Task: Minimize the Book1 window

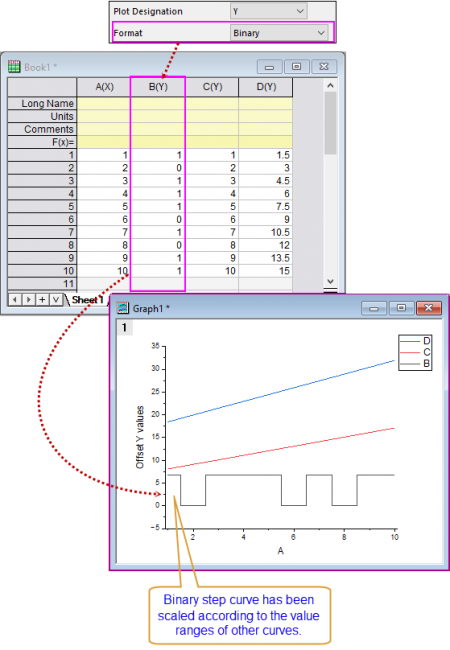Action: coord(269,67)
